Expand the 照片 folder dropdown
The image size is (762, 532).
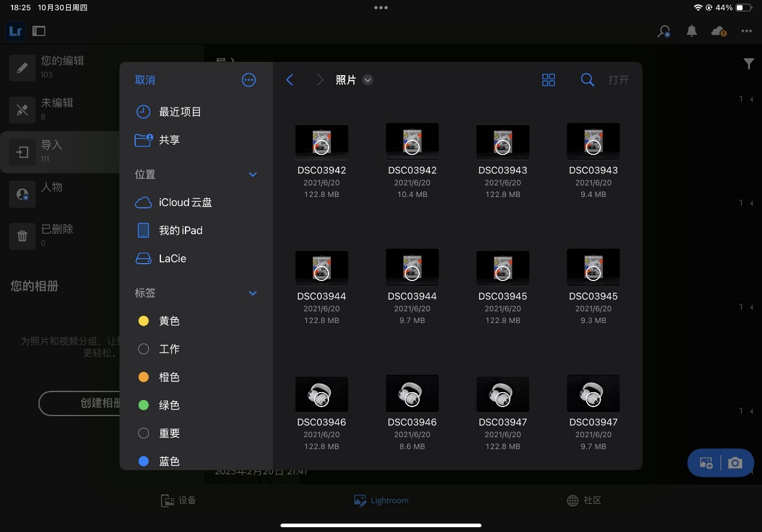tap(368, 80)
